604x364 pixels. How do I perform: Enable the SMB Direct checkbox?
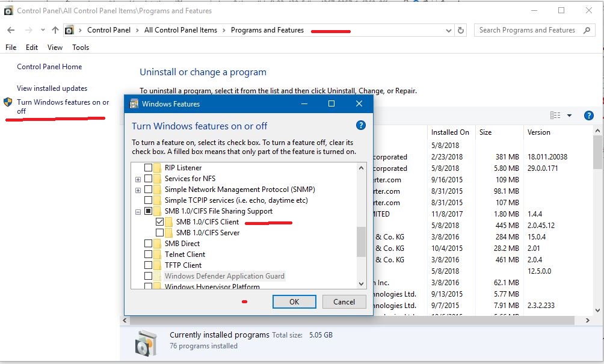[x=149, y=243]
